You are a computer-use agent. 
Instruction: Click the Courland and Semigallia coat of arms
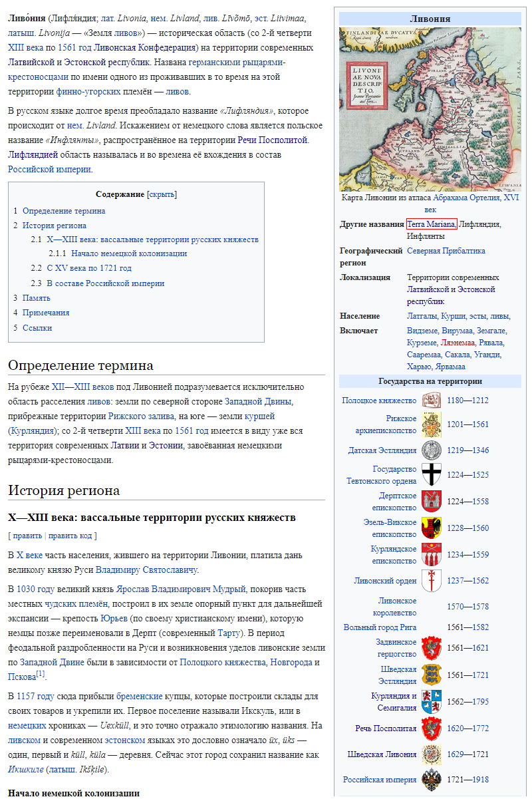(x=432, y=702)
